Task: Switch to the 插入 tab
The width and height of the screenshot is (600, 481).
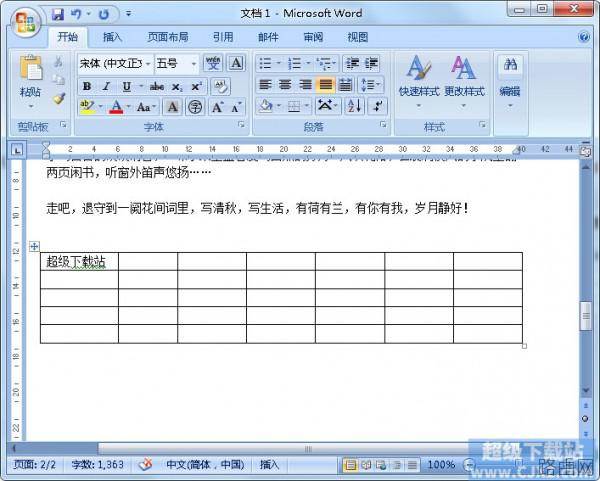Action: tap(112, 37)
